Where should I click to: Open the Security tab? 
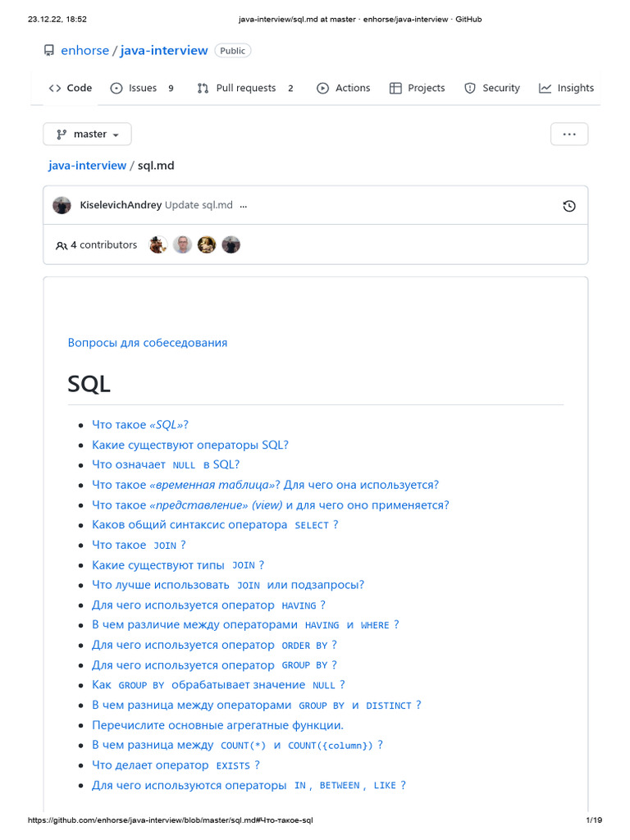[492, 89]
